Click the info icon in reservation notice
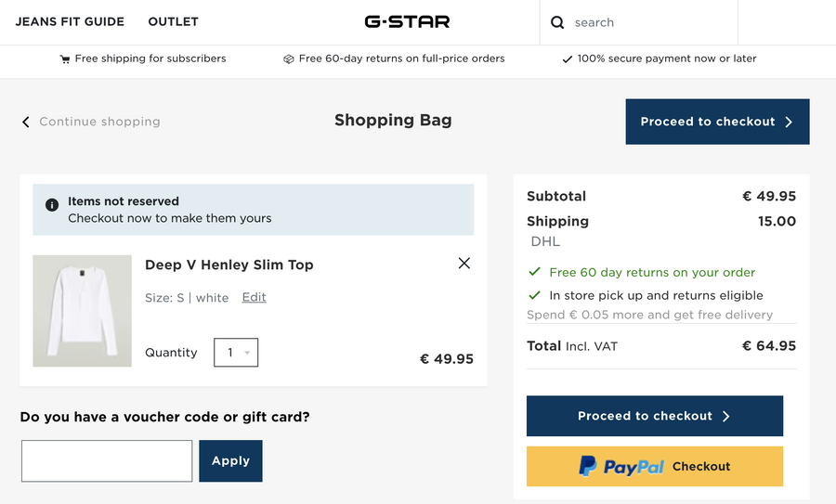This screenshot has width=836, height=504. [x=51, y=204]
